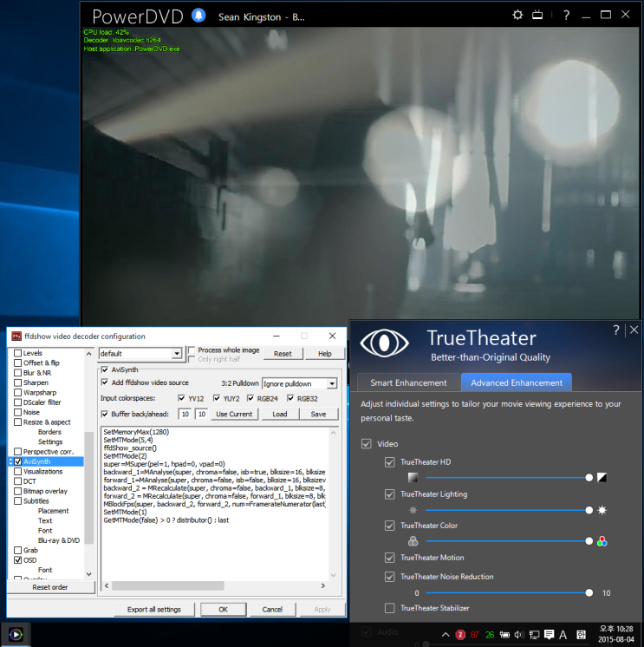The height and width of the screenshot is (647, 644).
Task: Click the Use Current button
Action: 234,414
